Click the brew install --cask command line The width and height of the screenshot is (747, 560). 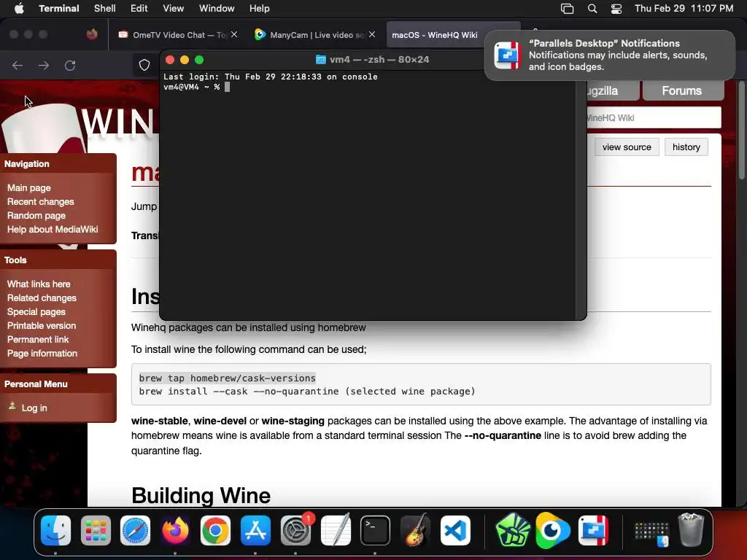(x=307, y=392)
